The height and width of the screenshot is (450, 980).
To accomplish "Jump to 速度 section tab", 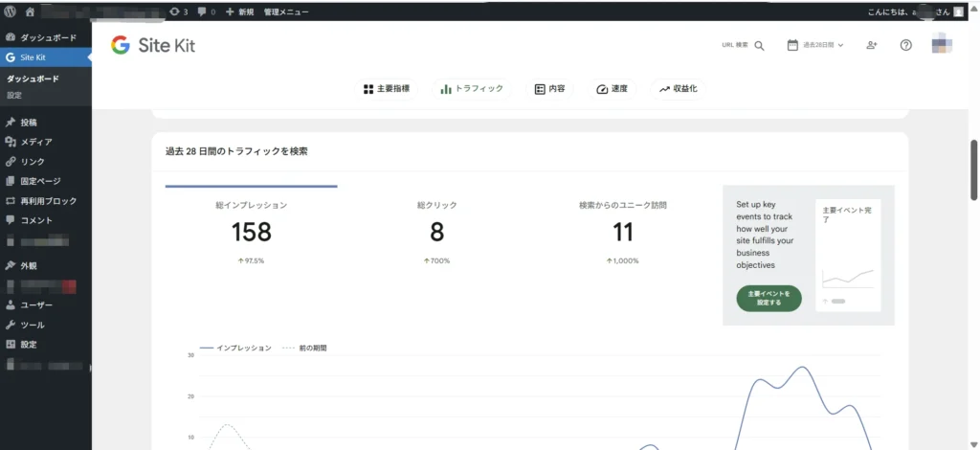I will (x=612, y=89).
